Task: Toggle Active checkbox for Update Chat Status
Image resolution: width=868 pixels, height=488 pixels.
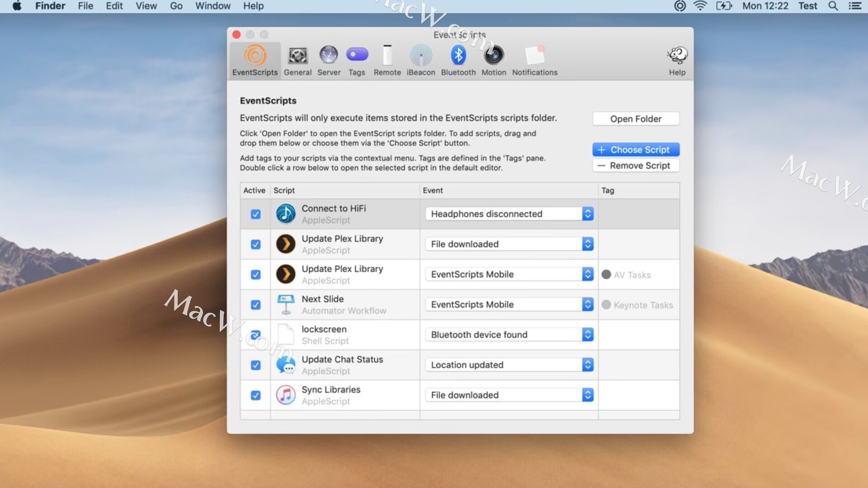Action: point(255,365)
